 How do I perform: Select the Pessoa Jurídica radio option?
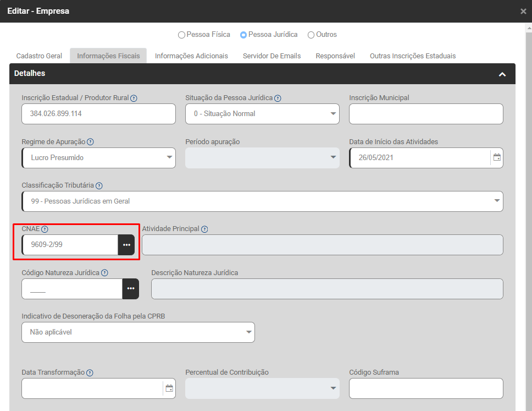243,35
